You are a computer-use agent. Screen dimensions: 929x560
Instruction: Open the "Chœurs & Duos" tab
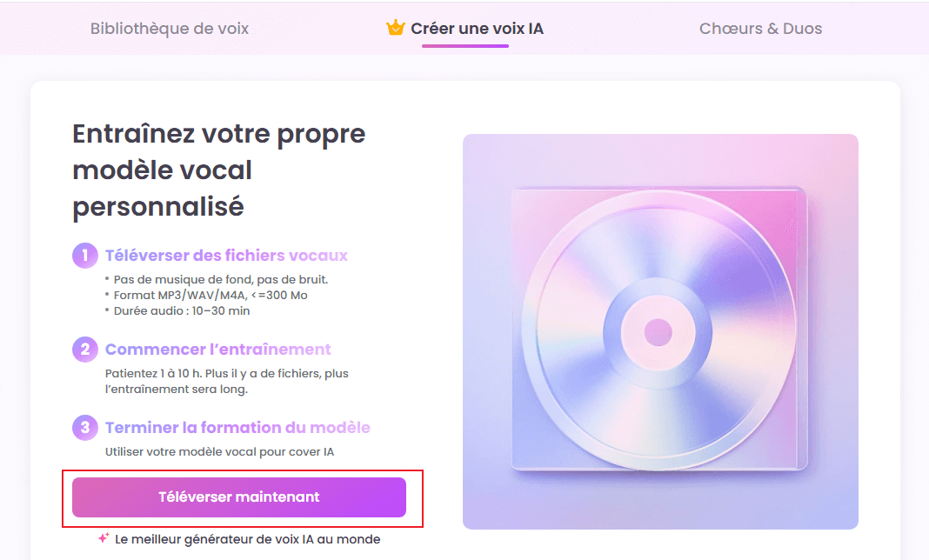point(760,28)
